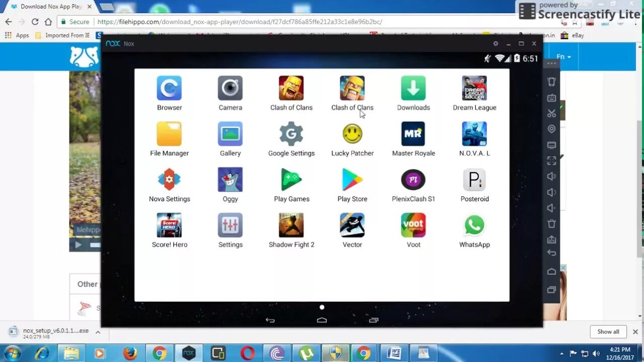Open Firefox from the taskbar
Screen dimensions: 644x362
point(130,353)
